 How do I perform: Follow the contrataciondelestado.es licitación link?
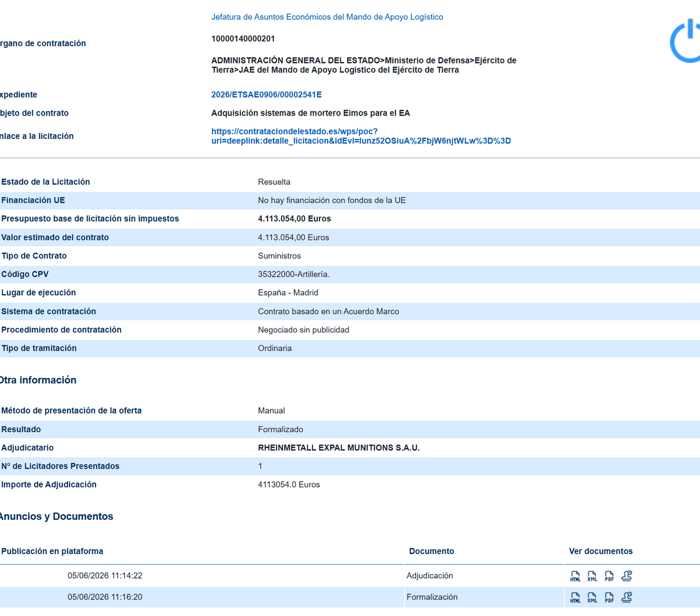click(x=361, y=136)
